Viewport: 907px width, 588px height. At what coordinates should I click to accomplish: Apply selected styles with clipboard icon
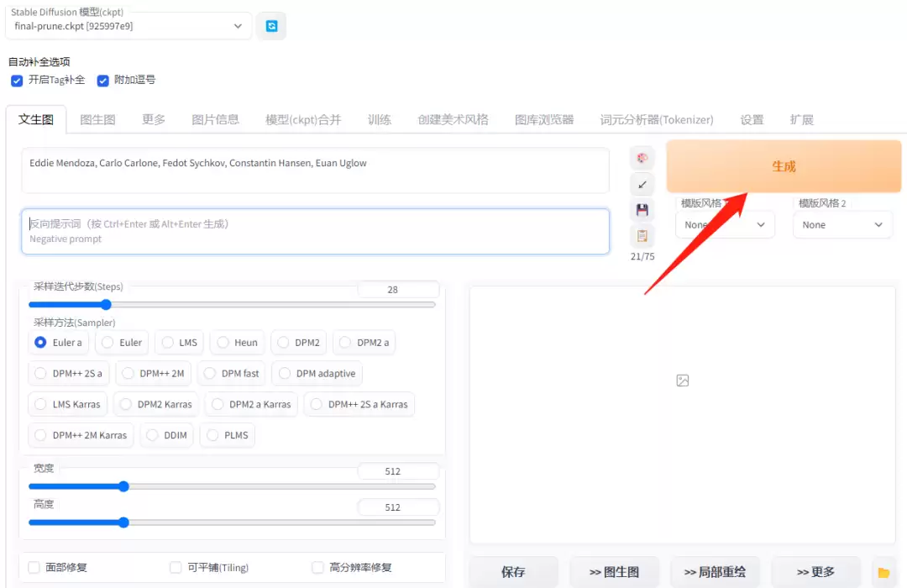[x=642, y=235]
